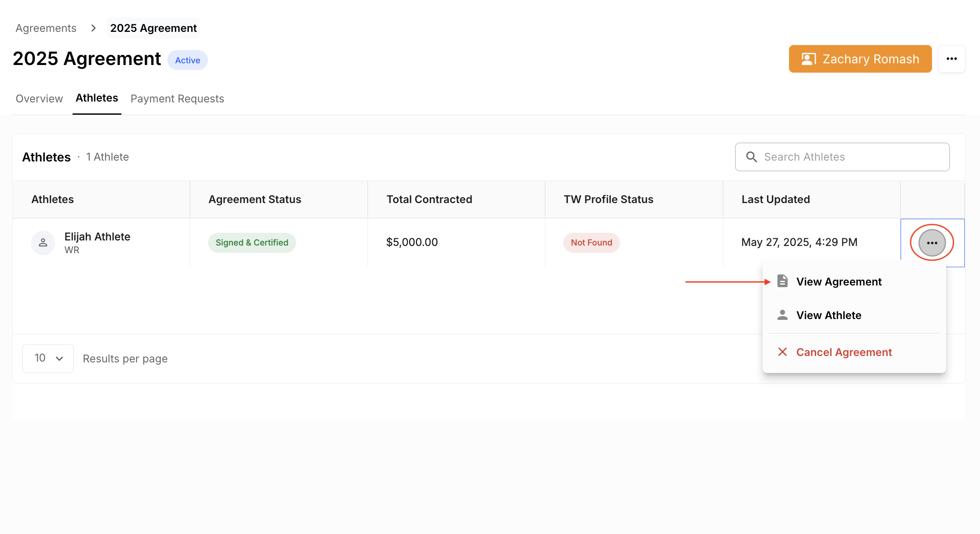The height and width of the screenshot is (534, 980).
Task: Focus the Search Athletes field
Action: (x=842, y=157)
